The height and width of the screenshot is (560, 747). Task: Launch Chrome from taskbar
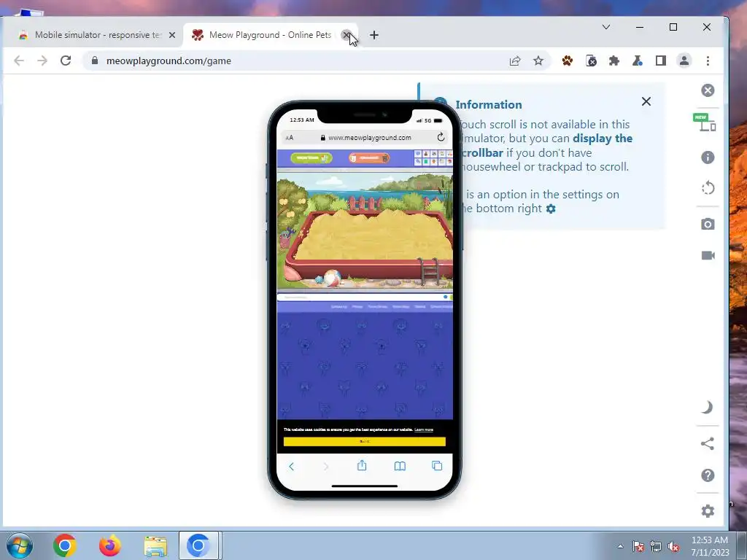click(65, 545)
